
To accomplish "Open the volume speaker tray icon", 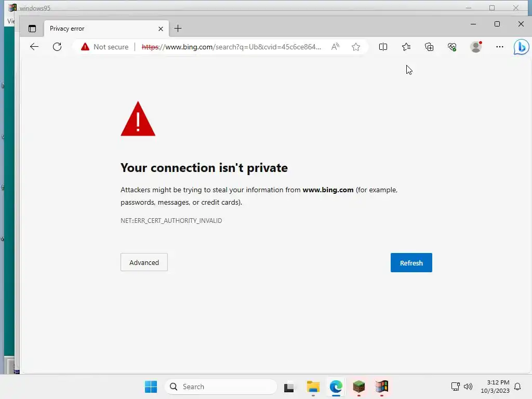I will coord(468,387).
